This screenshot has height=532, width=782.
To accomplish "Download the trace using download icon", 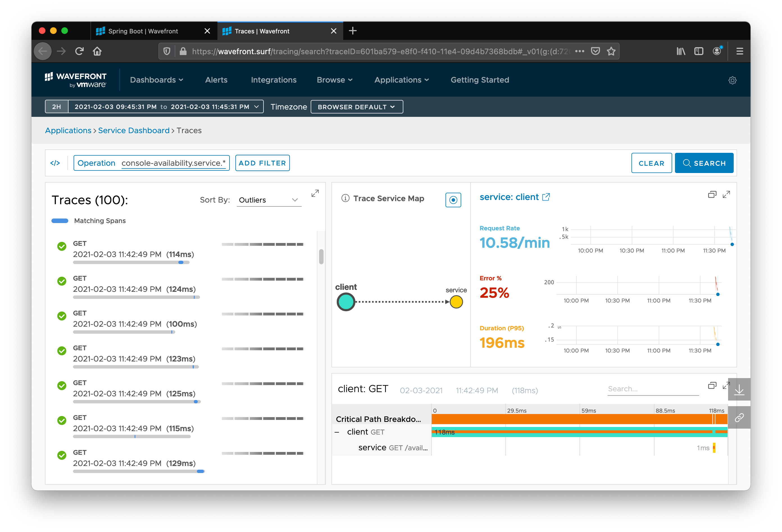I will [739, 390].
